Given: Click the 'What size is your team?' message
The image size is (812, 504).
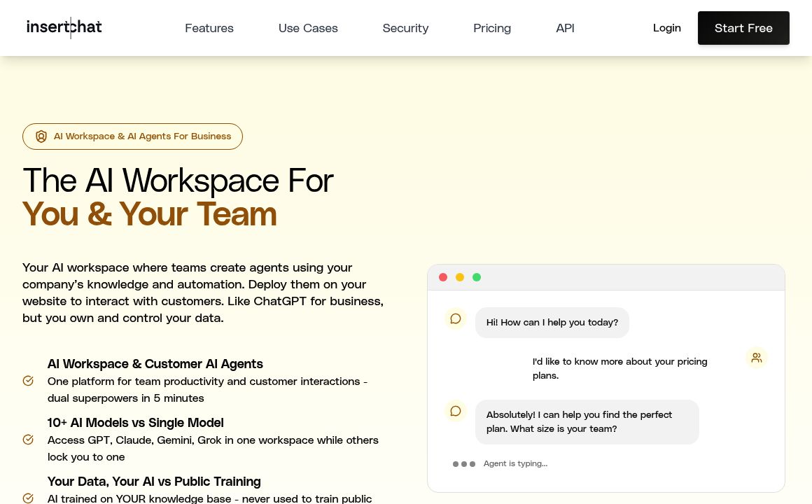Looking at the screenshot, I should (587, 422).
